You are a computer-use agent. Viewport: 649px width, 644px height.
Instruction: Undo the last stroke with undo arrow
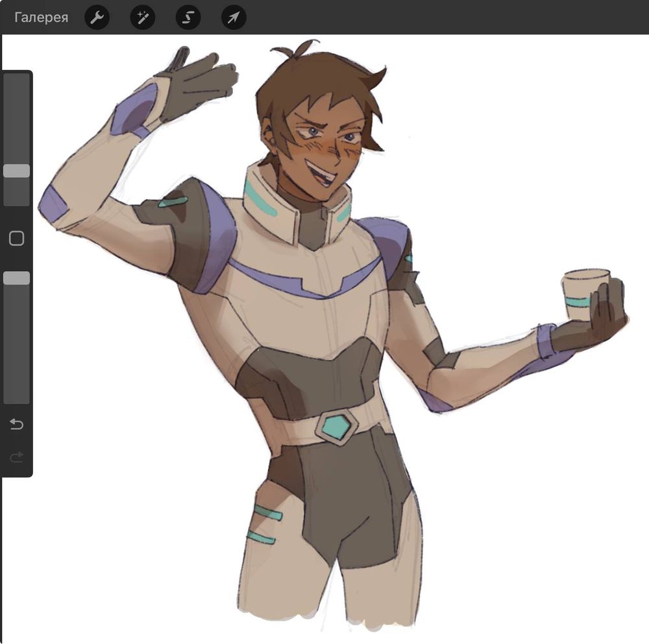tap(17, 424)
